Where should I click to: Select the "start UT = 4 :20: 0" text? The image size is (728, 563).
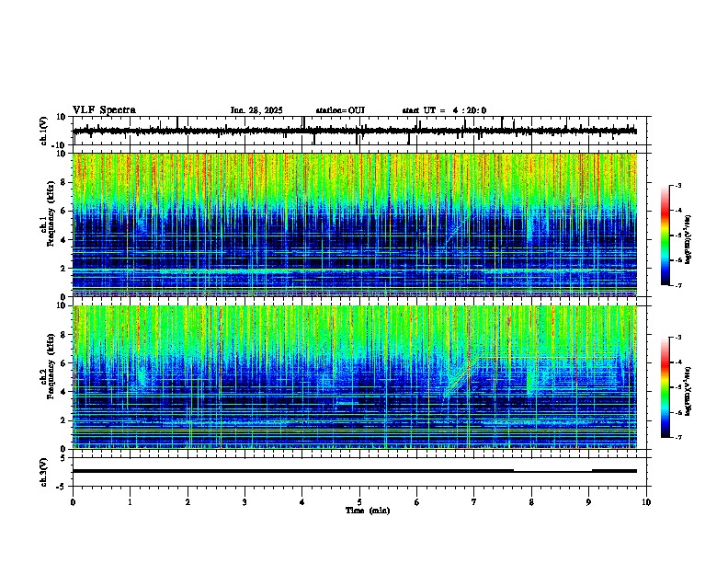pyautogui.click(x=444, y=110)
